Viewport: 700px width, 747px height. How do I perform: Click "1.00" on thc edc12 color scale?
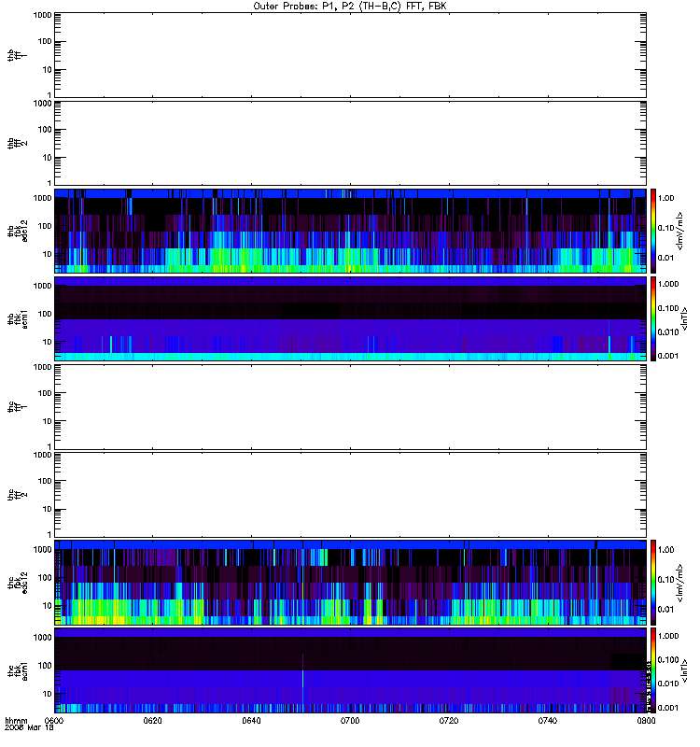tap(665, 550)
